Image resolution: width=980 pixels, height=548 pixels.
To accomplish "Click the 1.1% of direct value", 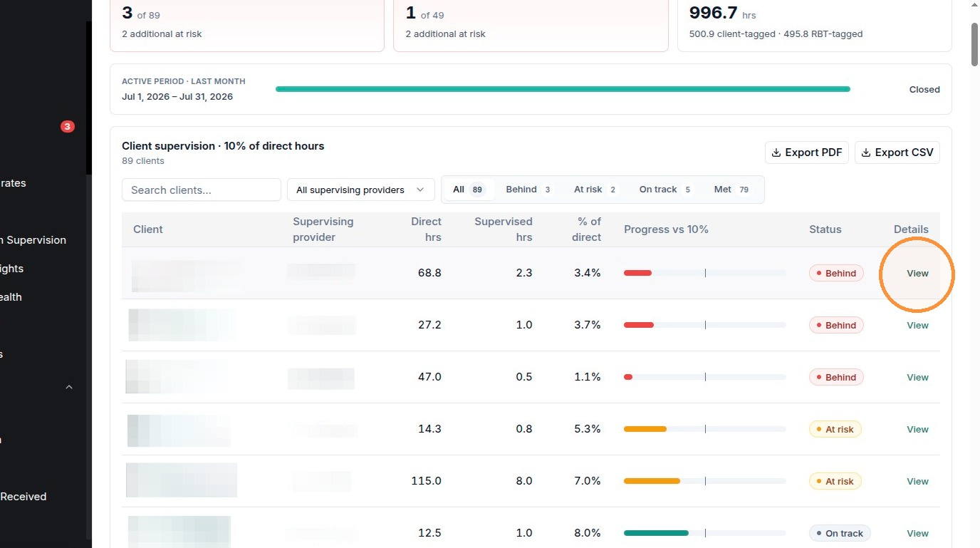I will pos(588,377).
